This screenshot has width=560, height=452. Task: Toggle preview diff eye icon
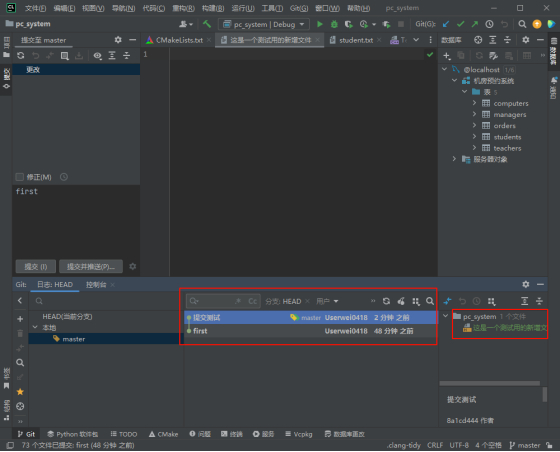tap(98, 55)
